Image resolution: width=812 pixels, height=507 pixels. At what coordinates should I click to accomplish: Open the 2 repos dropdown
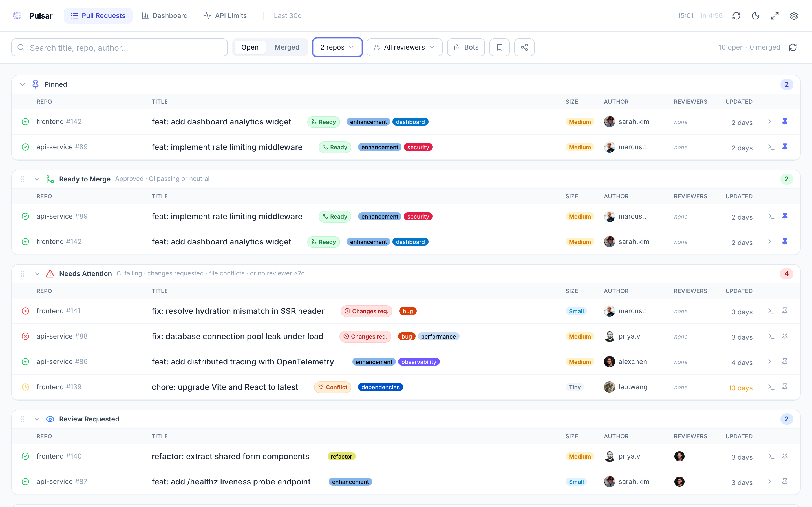click(x=337, y=47)
